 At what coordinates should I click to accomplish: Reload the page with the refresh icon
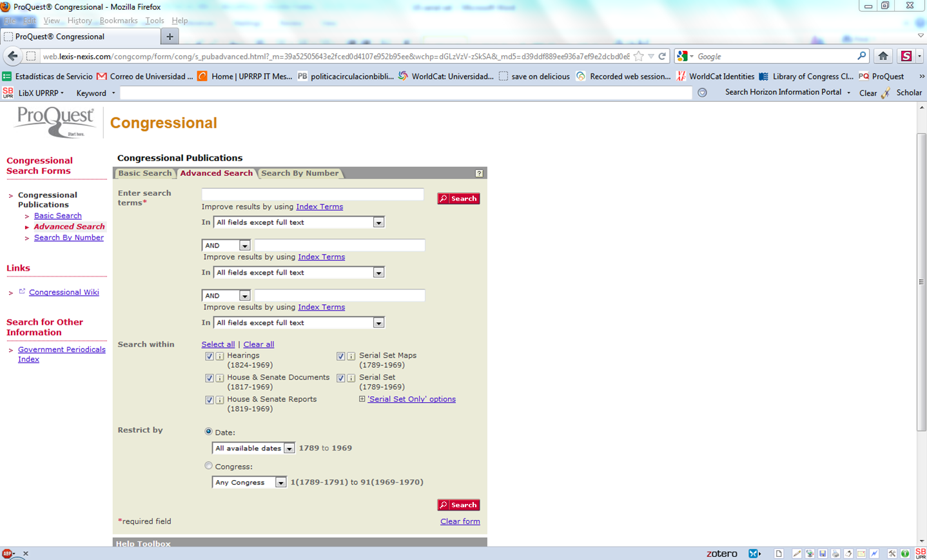[662, 56]
